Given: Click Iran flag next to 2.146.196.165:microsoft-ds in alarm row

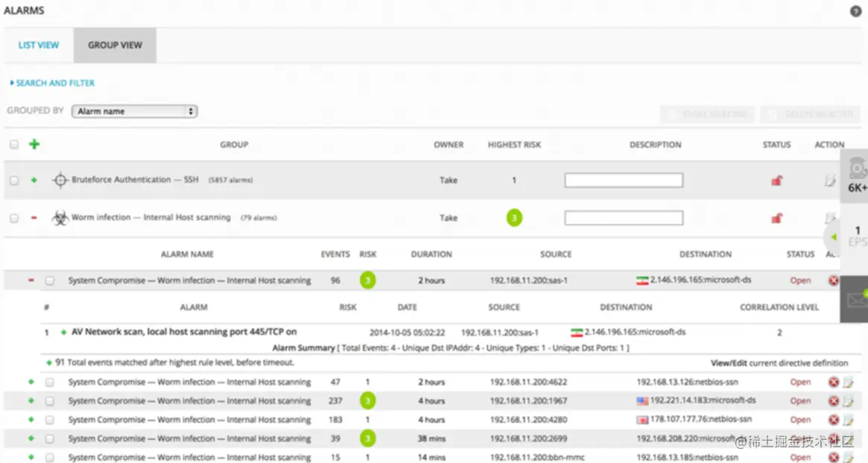Looking at the screenshot, I should 642,281.
